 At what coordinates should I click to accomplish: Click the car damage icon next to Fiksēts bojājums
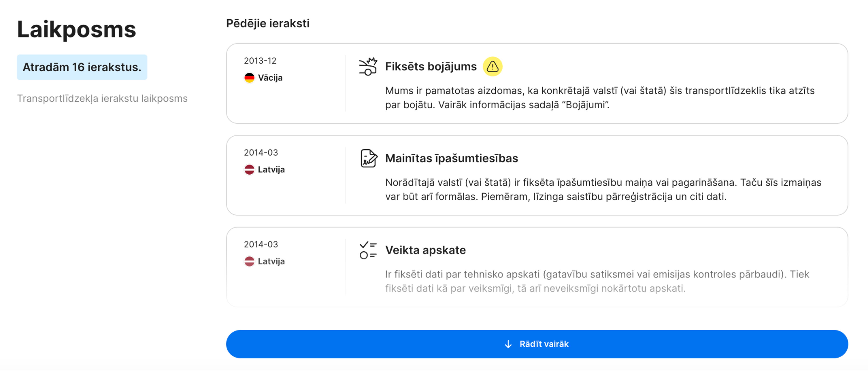[x=368, y=66]
